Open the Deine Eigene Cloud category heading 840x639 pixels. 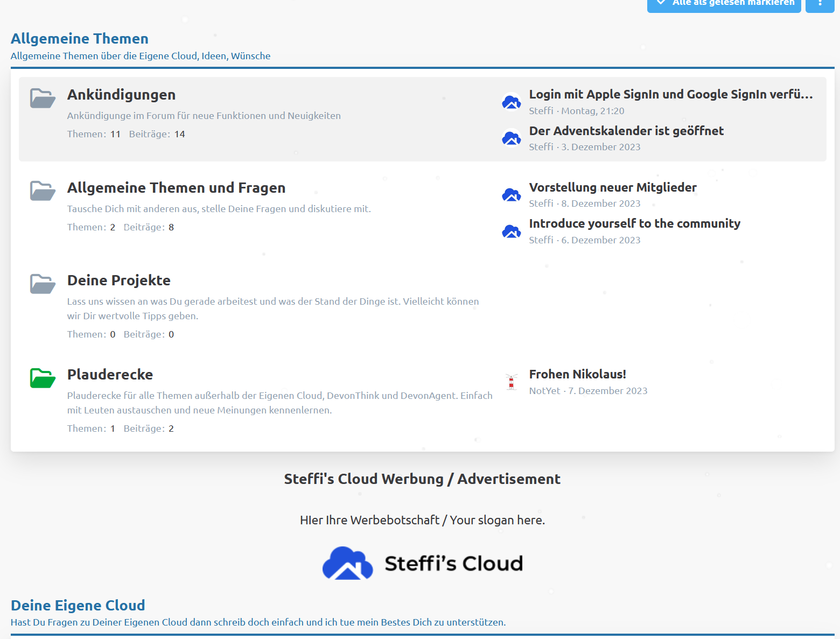pos(78,606)
